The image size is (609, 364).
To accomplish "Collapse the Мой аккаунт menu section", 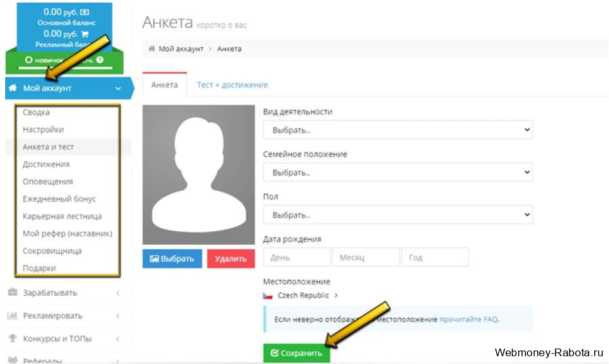I will pyautogui.click(x=117, y=88).
